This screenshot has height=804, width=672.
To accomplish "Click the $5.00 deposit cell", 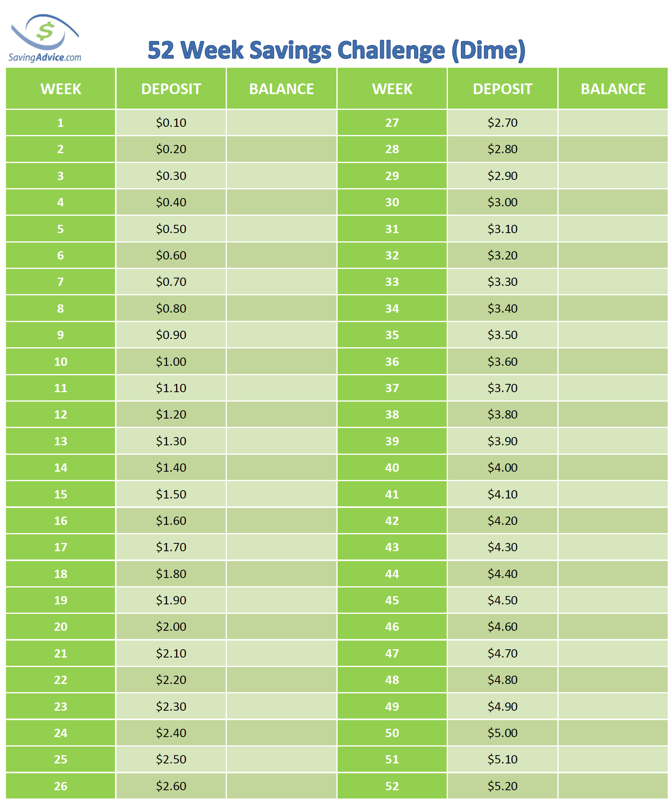I will [x=503, y=733].
